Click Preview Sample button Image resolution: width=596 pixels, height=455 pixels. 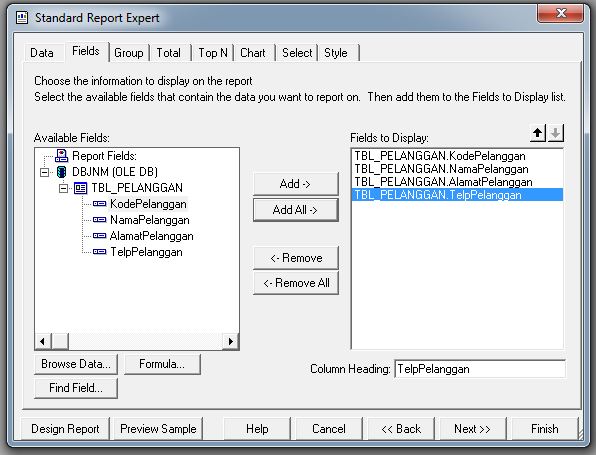click(158, 429)
